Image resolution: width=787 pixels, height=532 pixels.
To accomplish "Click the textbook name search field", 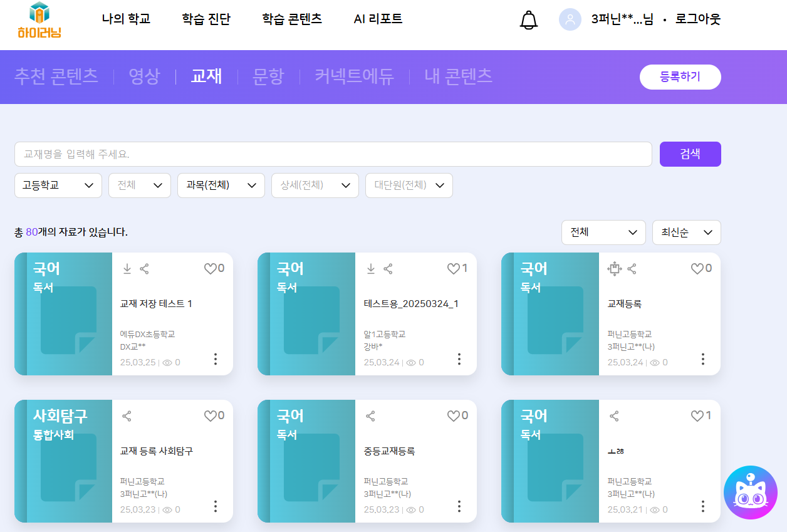I will point(333,154).
